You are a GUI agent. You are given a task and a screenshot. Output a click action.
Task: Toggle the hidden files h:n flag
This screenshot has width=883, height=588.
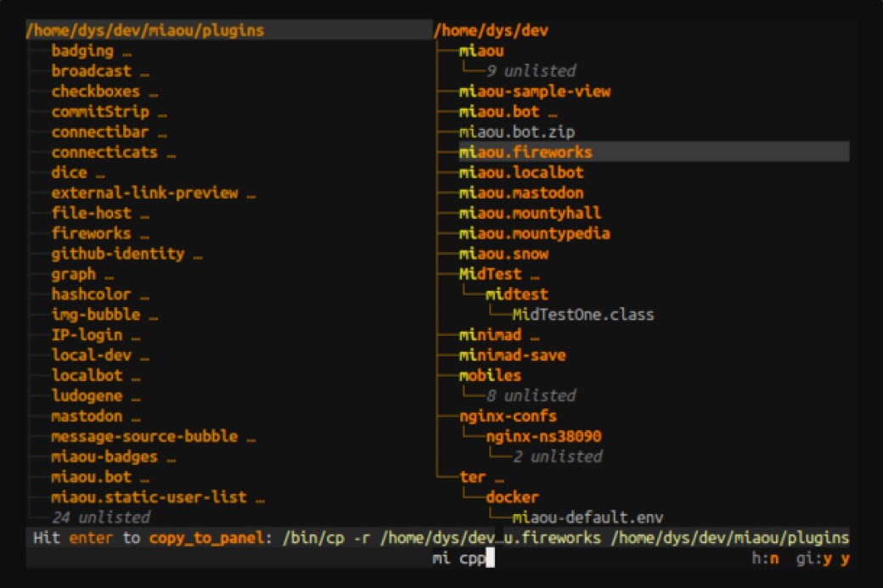[765, 558]
